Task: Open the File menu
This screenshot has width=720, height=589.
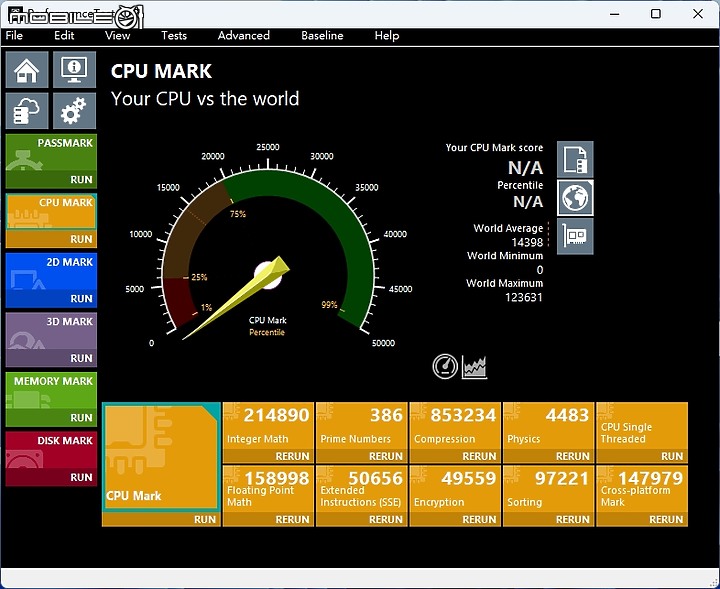Action: (x=14, y=35)
